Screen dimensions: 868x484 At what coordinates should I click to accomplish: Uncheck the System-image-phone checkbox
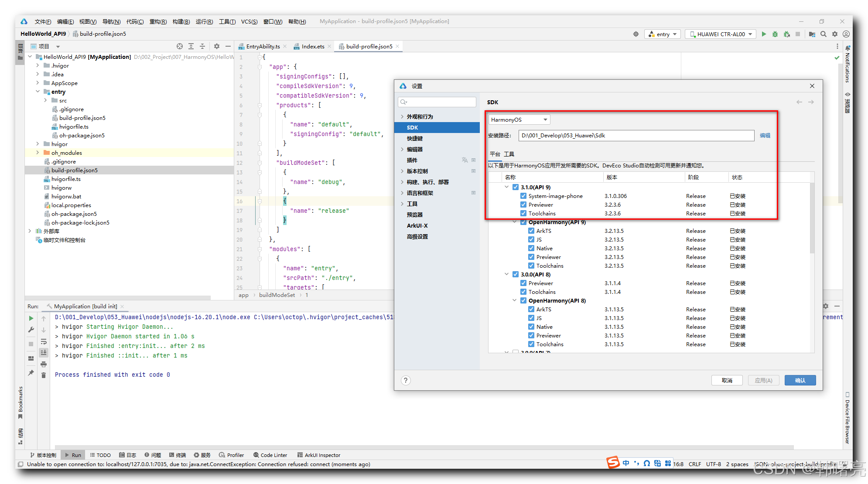click(x=523, y=196)
